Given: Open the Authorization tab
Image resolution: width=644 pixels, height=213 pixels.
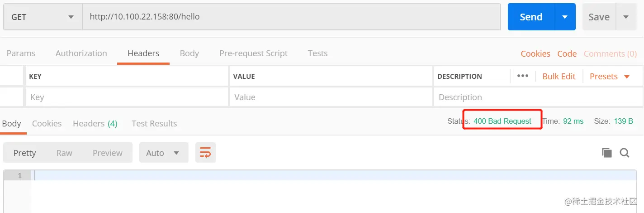Looking at the screenshot, I should (81, 53).
